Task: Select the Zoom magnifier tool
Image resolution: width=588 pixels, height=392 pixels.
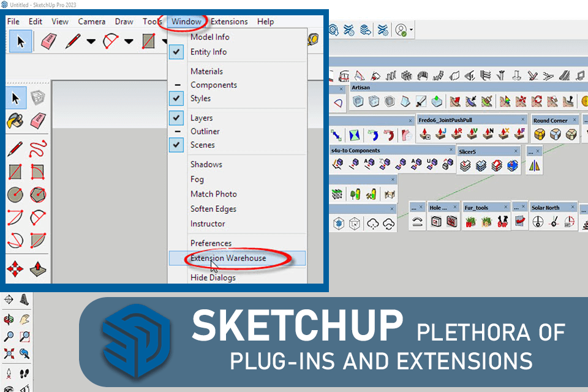Action: [9, 336]
